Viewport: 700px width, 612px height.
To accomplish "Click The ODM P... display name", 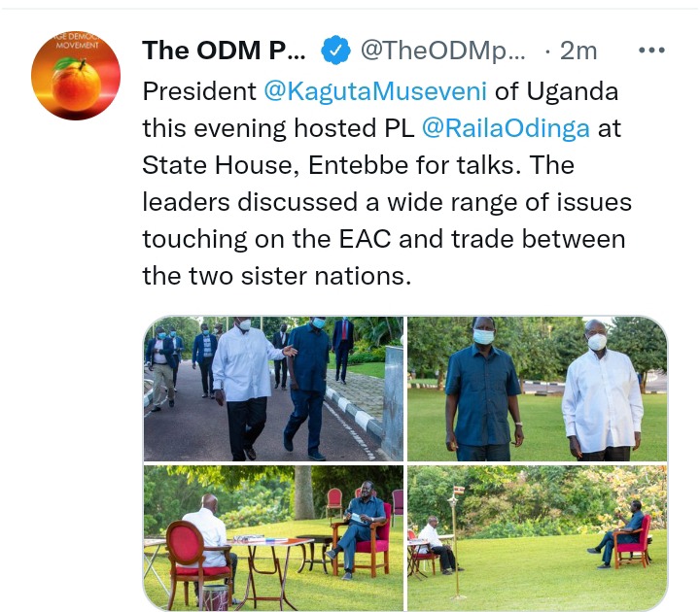I will (225, 50).
